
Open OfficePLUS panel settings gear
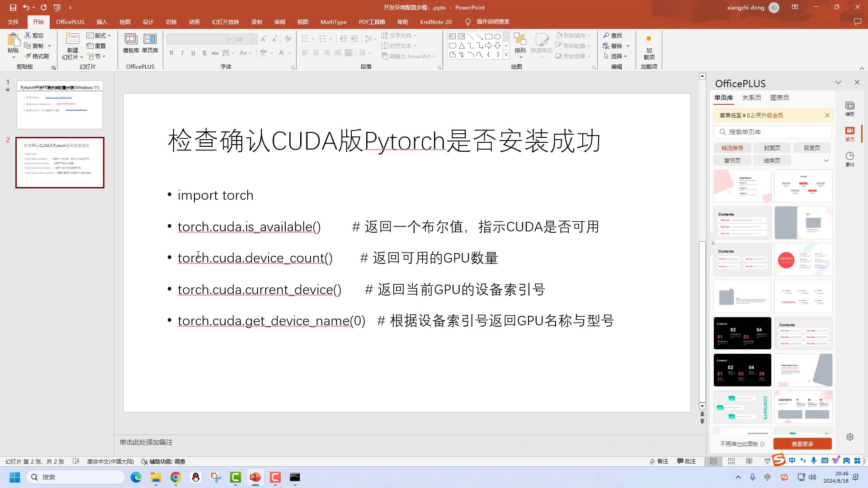(849, 437)
